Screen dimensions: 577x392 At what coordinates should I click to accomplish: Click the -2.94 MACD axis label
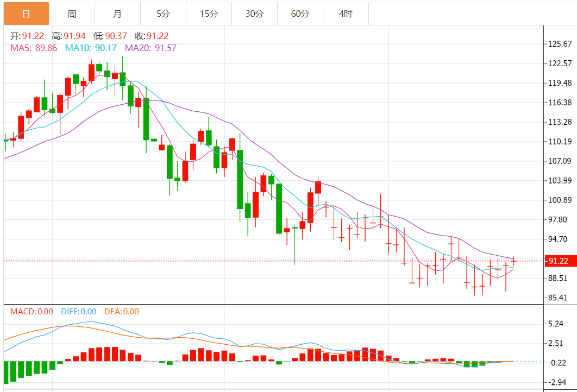tap(557, 382)
